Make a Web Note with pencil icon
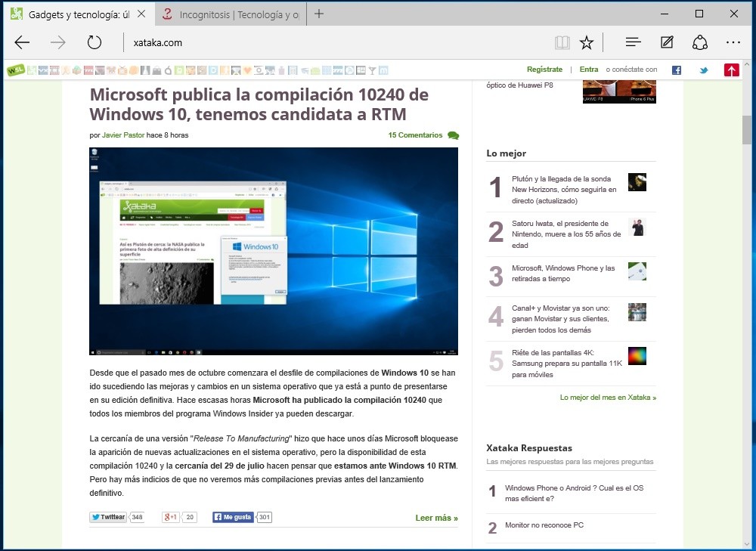Viewport: 756px width, 551px height. [x=667, y=42]
